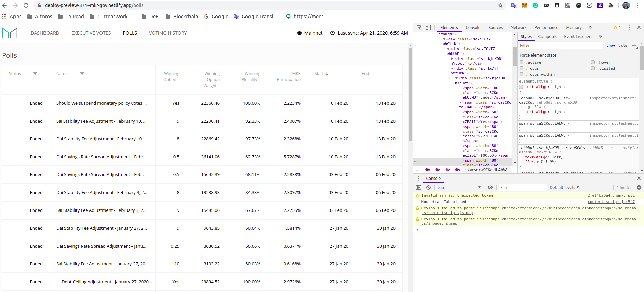Collapse the div sc-cHGsZl node
The image size is (644, 292).
444,39
